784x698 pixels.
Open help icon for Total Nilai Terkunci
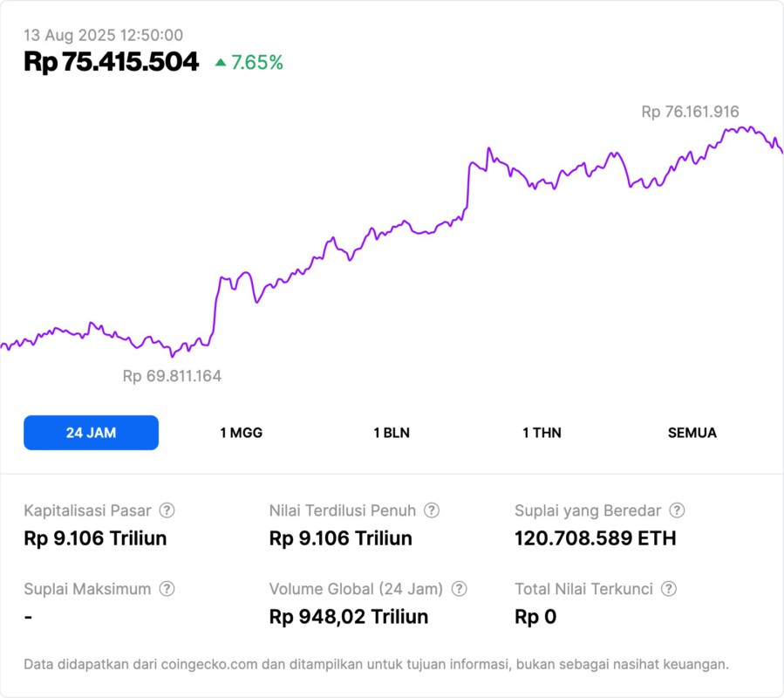pos(669,589)
